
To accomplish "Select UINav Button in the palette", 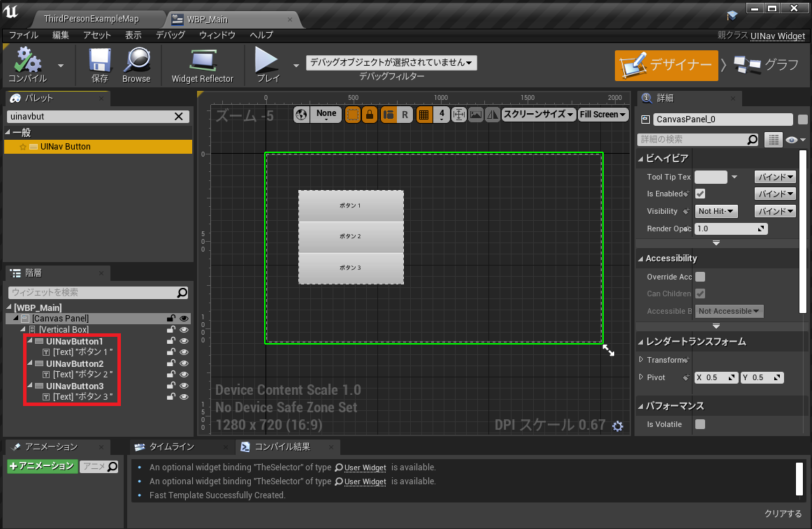I will click(98, 147).
